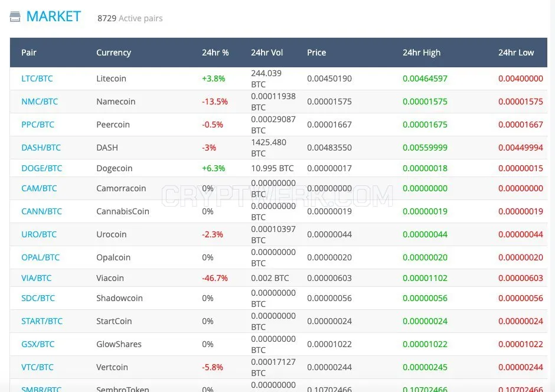
Task: Sort by the 24hr High column header
Action: pyautogui.click(x=422, y=53)
